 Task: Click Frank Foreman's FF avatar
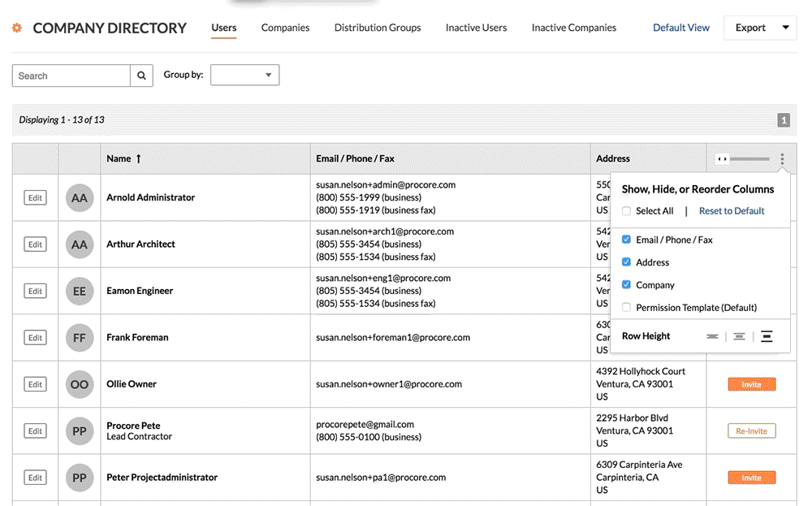tap(80, 338)
